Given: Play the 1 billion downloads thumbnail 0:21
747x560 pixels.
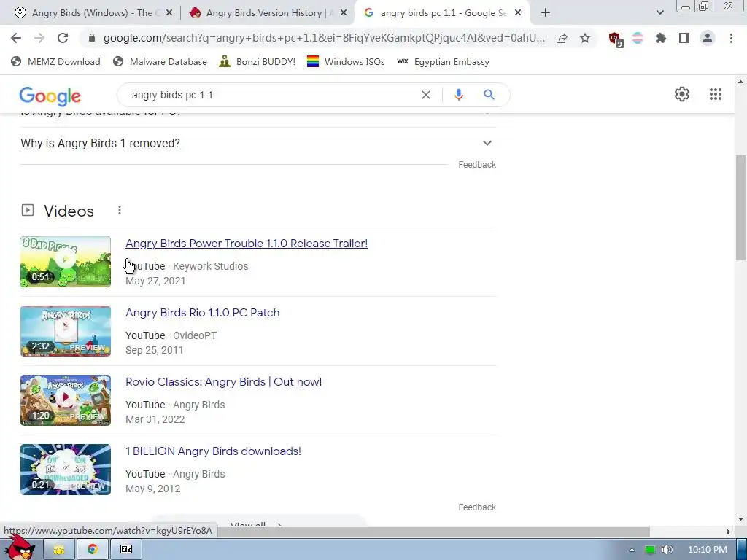Looking at the screenshot, I should 66,470.
